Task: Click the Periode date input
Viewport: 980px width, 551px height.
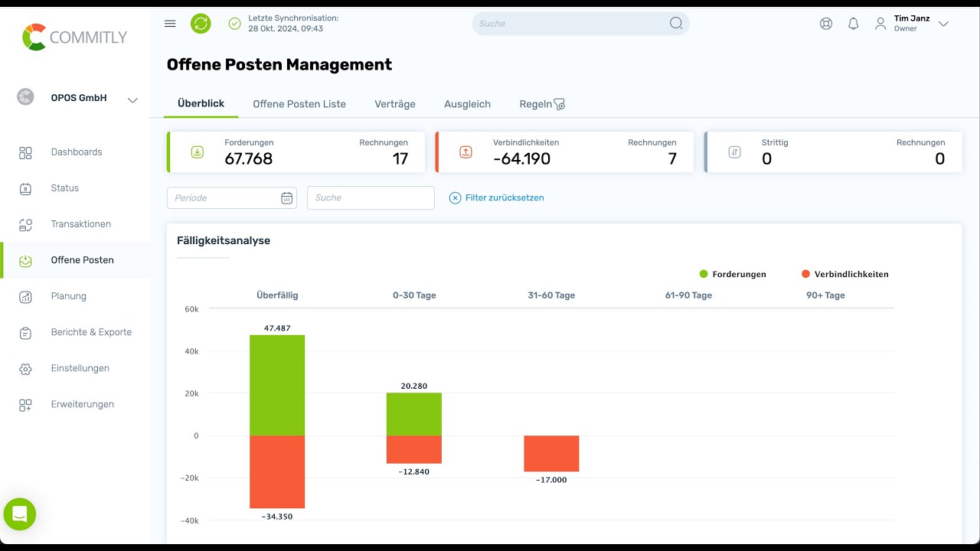Action: click(x=231, y=198)
